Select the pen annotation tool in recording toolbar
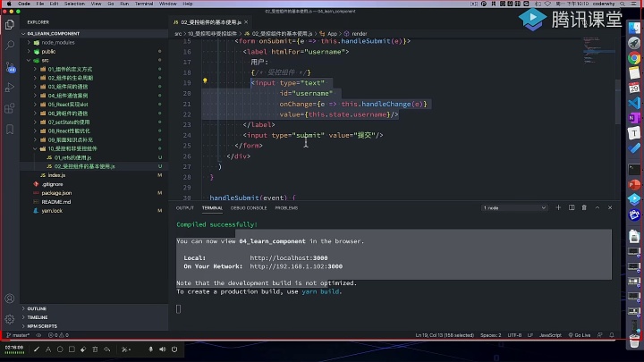Viewport: 644px width, 362px height. pyautogui.click(x=37, y=349)
